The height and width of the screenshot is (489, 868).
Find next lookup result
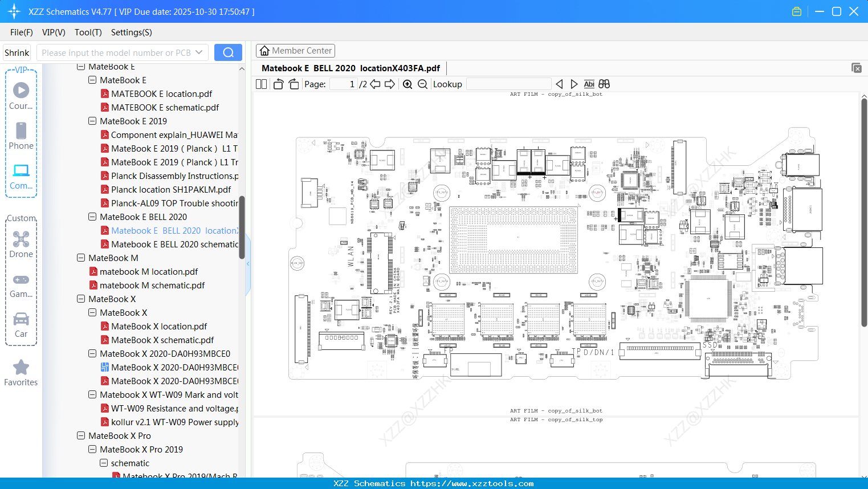click(574, 84)
